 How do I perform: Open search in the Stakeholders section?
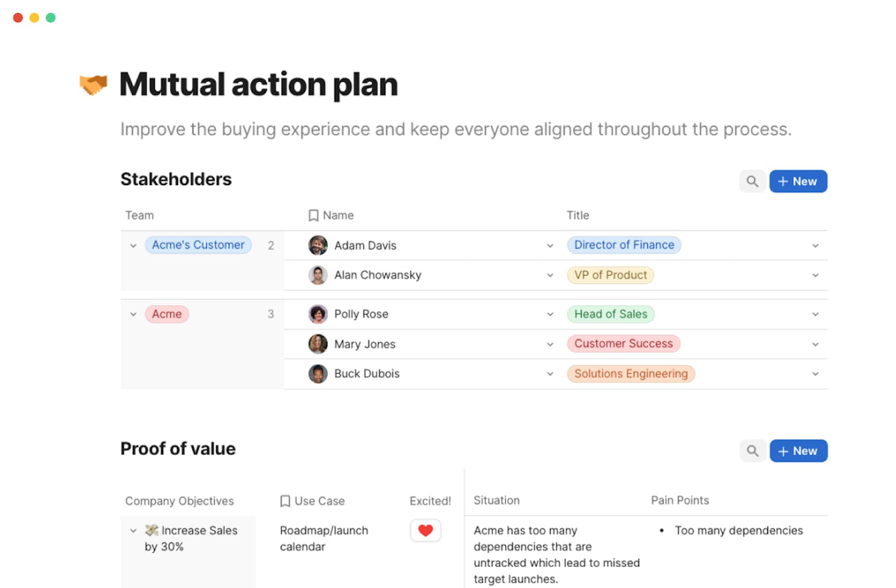coord(752,181)
